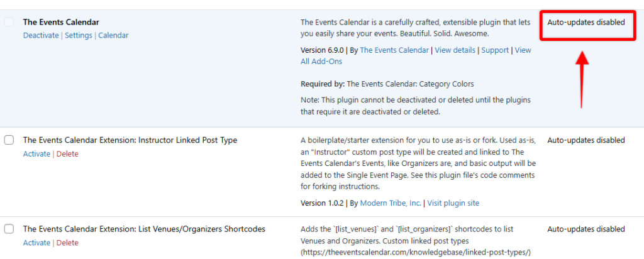Delete the Instructor Linked Post Type extension

pos(67,154)
